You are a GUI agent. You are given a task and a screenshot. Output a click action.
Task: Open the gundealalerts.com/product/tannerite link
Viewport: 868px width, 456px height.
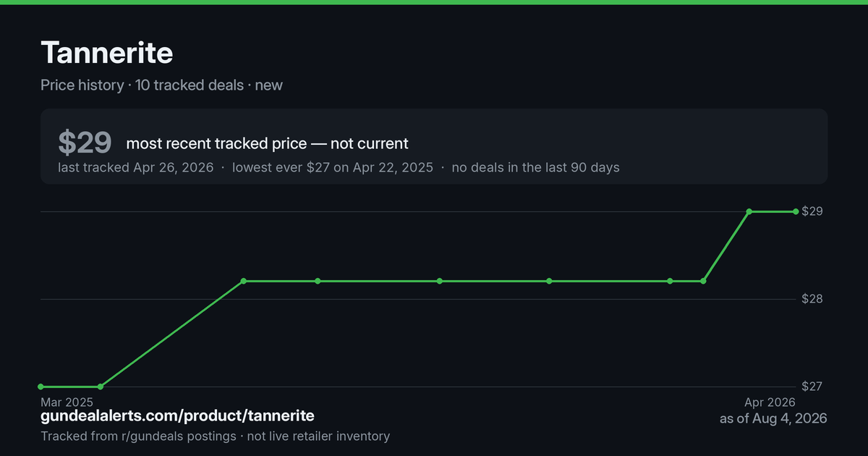(x=177, y=416)
